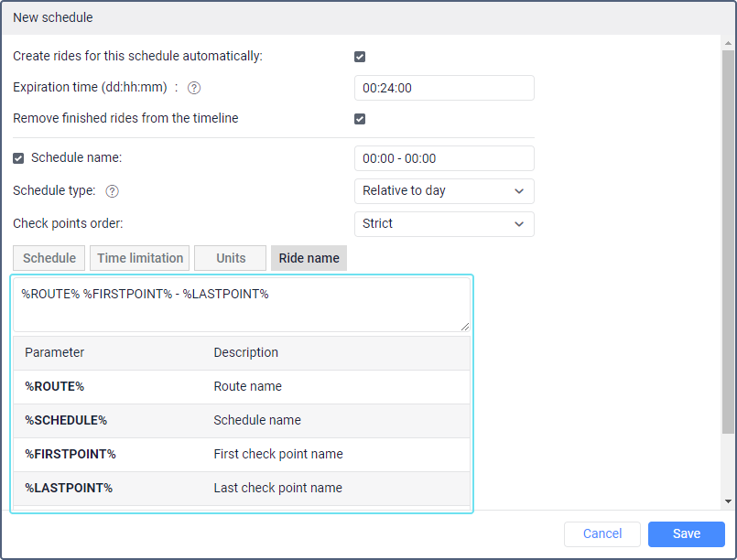Uncheck Create rides automatically checkbox
737x560 pixels.
(x=360, y=57)
